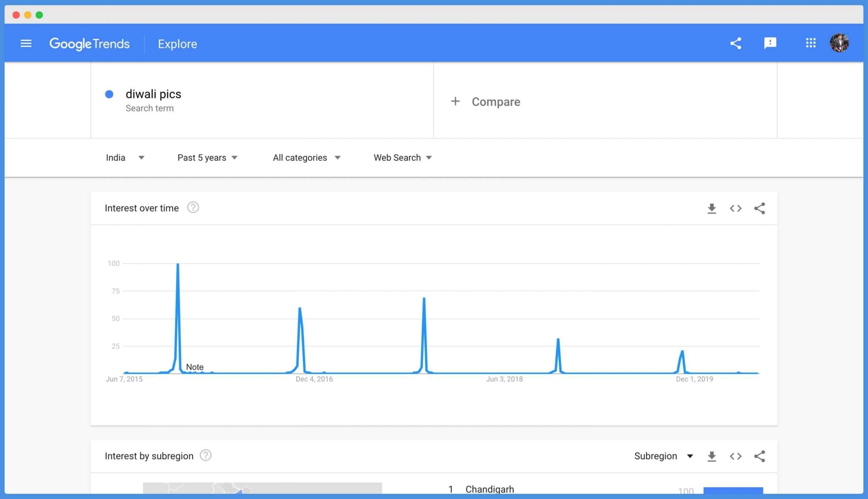Open the Google apps grid
This screenshot has width=868, height=499.
click(811, 43)
